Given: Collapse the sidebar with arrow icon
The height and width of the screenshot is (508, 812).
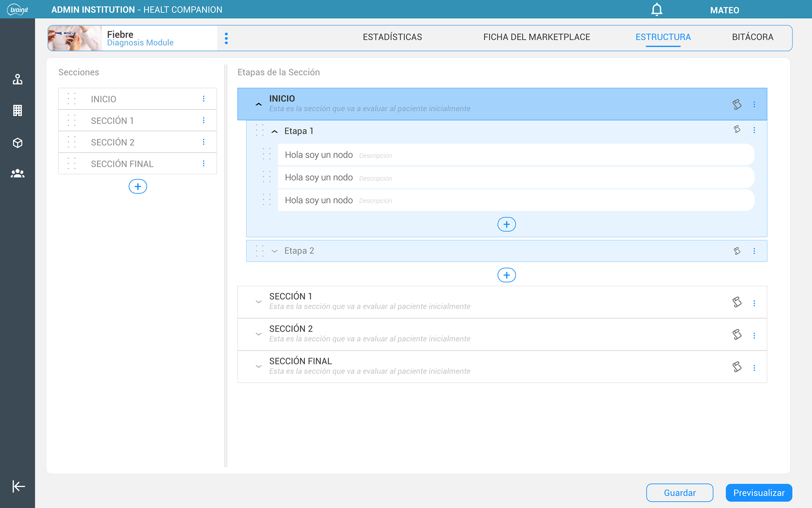Looking at the screenshot, I should (x=18, y=486).
